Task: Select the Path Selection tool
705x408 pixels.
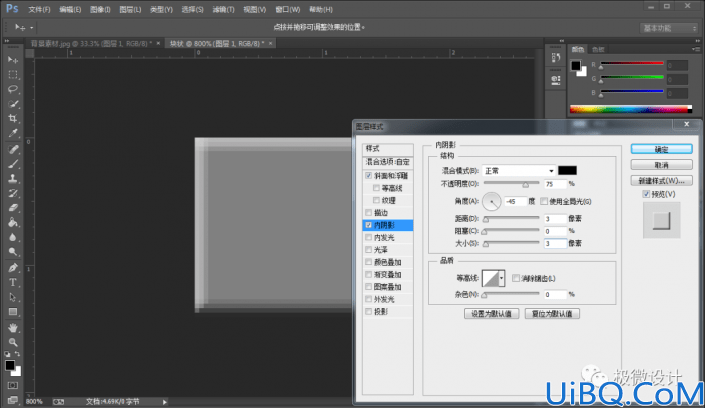Action: click(x=13, y=297)
